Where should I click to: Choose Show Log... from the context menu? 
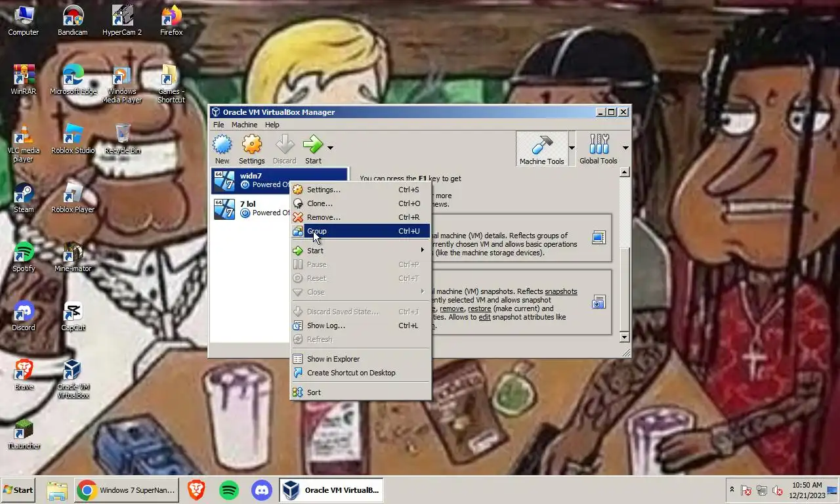[x=360, y=325]
